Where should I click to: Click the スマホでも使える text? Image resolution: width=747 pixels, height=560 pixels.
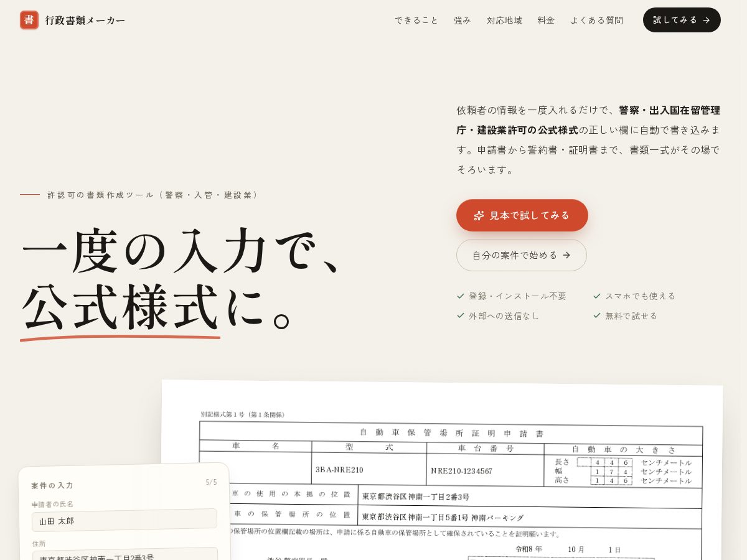pyautogui.click(x=641, y=296)
